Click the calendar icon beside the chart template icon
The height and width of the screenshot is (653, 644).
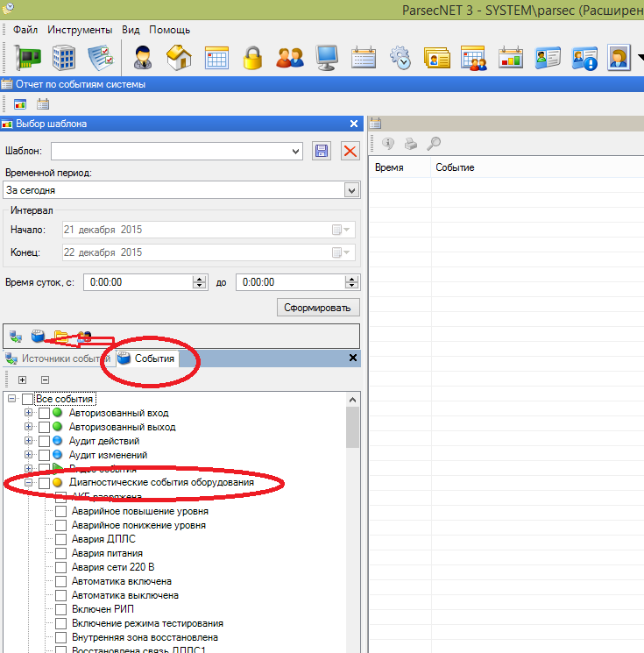(43, 103)
